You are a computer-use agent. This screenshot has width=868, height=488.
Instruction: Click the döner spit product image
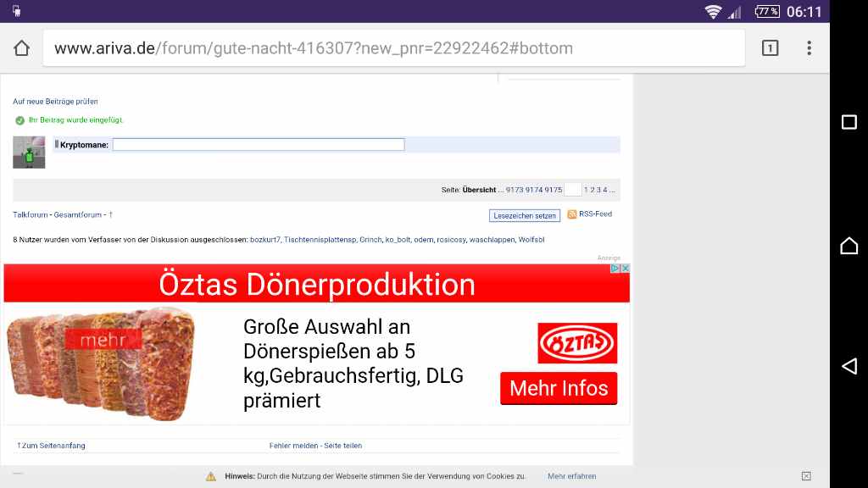coord(101,363)
